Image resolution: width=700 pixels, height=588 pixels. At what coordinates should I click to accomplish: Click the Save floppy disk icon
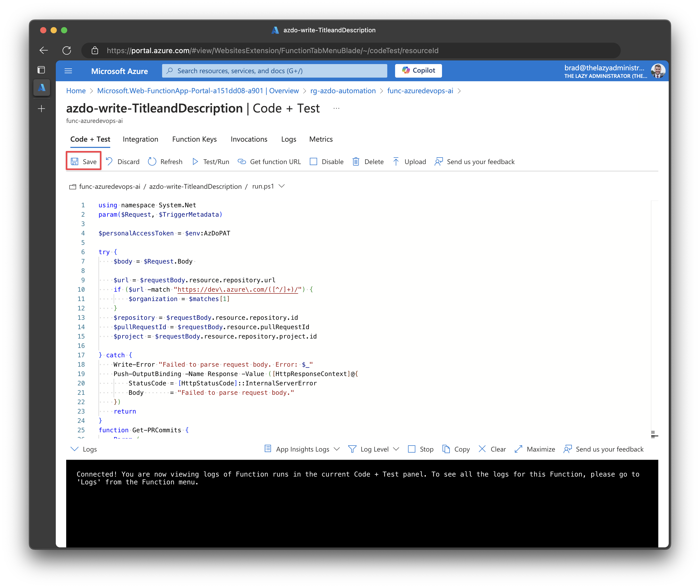coord(75,162)
